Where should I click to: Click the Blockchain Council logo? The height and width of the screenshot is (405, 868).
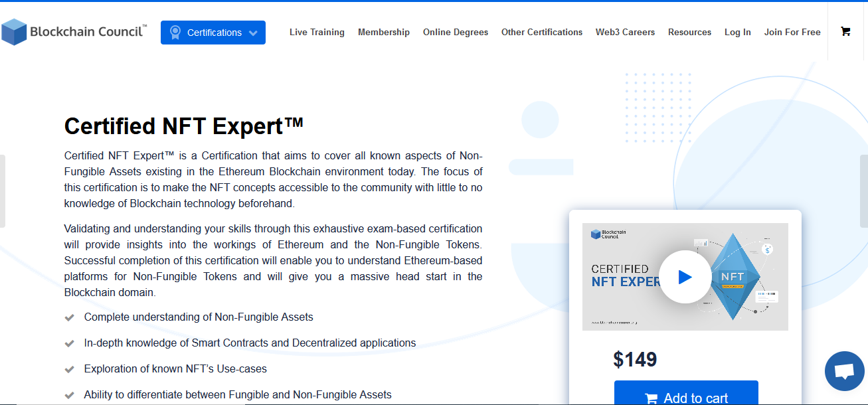coord(74,32)
